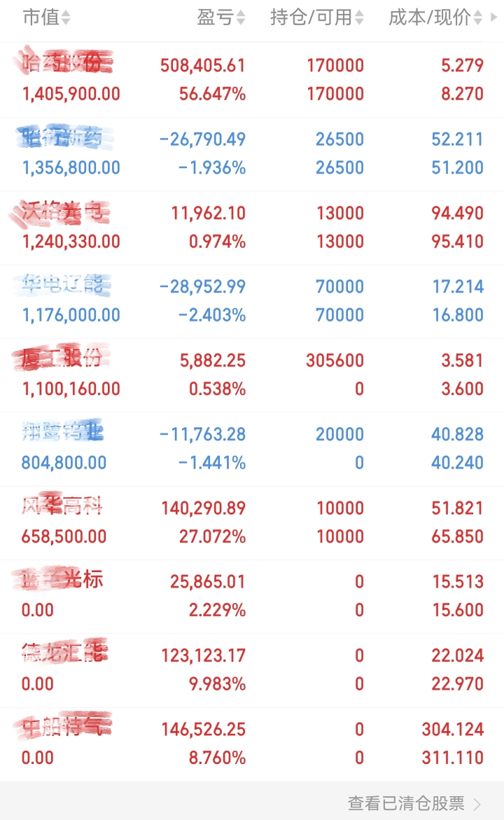Sort by 持仓/可用 column arrows
The image size is (504, 820).
tap(359, 18)
